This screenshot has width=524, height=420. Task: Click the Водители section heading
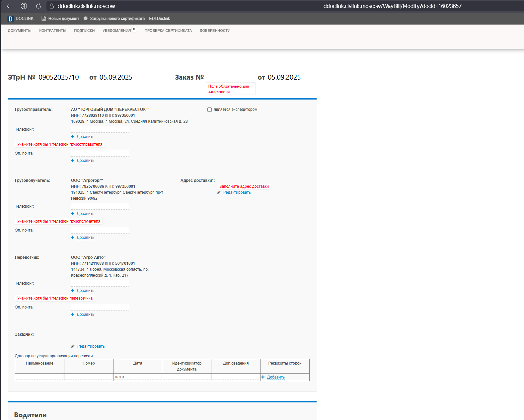tap(30, 415)
